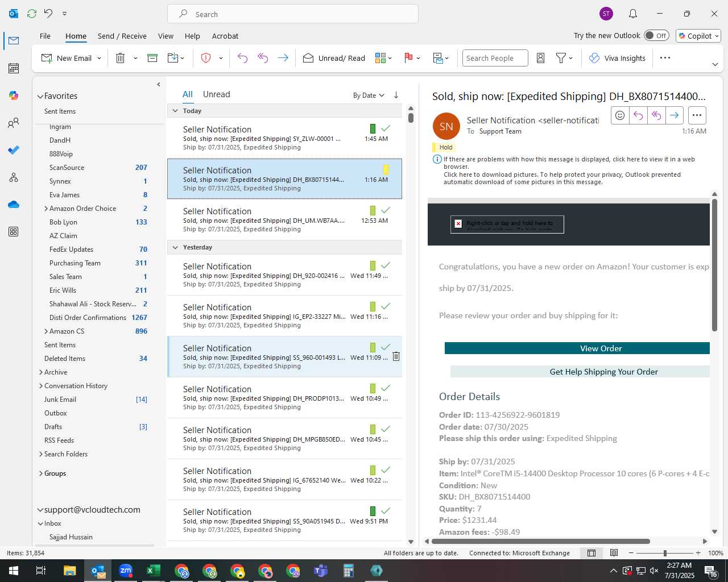This screenshot has height=582, width=728.
Task: Expand the Amazon Order Choice folder
Action: [45, 209]
